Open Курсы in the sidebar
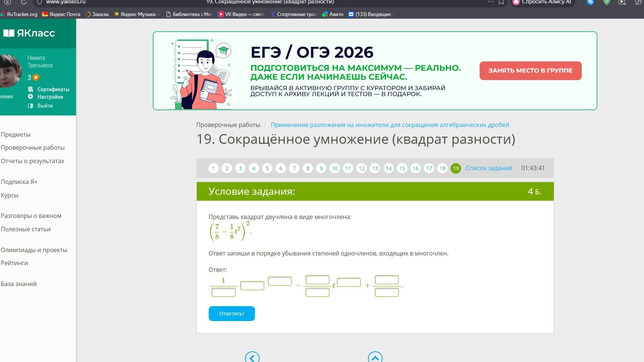The image size is (644, 362). tap(10, 195)
